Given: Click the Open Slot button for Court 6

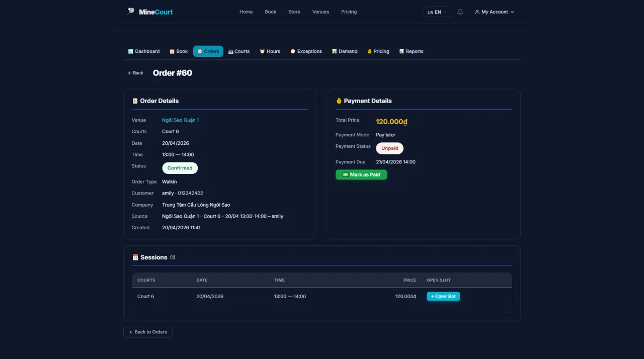Looking at the screenshot, I should pyautogui.click(x=443, y=296).
